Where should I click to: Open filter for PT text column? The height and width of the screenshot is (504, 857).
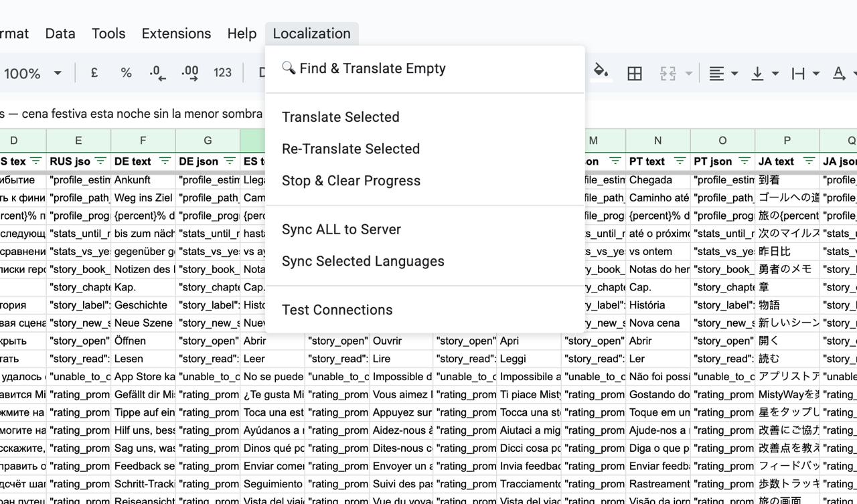(x=680, y=161)
